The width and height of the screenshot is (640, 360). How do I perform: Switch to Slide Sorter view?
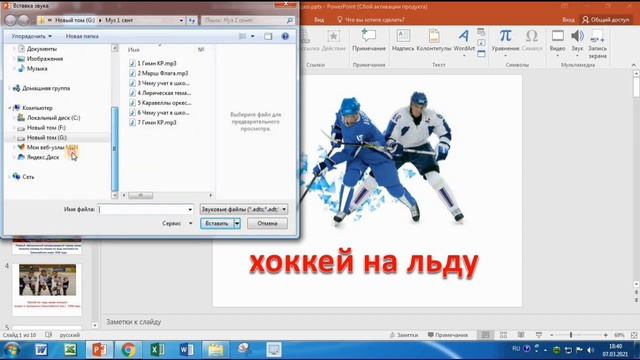(x=503, y=335)
